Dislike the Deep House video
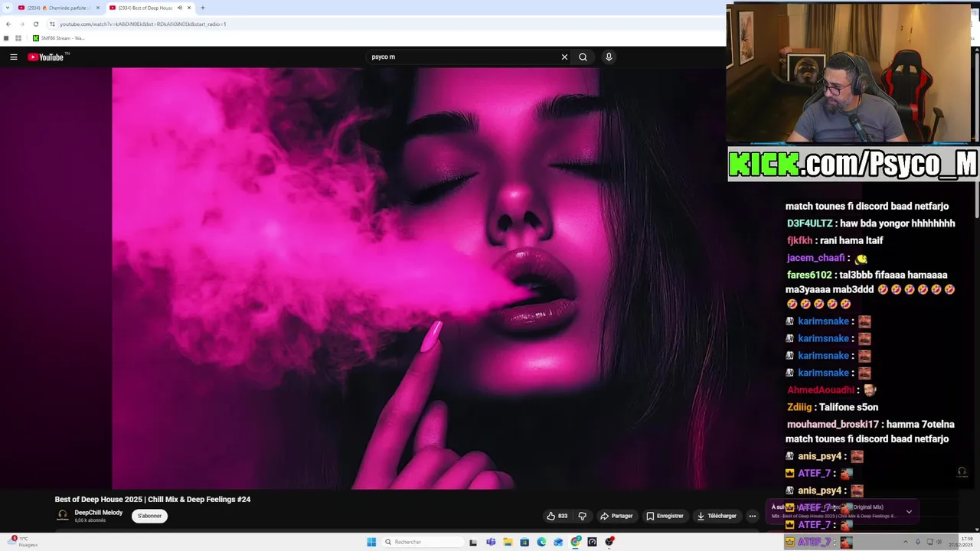The height and width of the screenshot is (551, 980). 583,516
